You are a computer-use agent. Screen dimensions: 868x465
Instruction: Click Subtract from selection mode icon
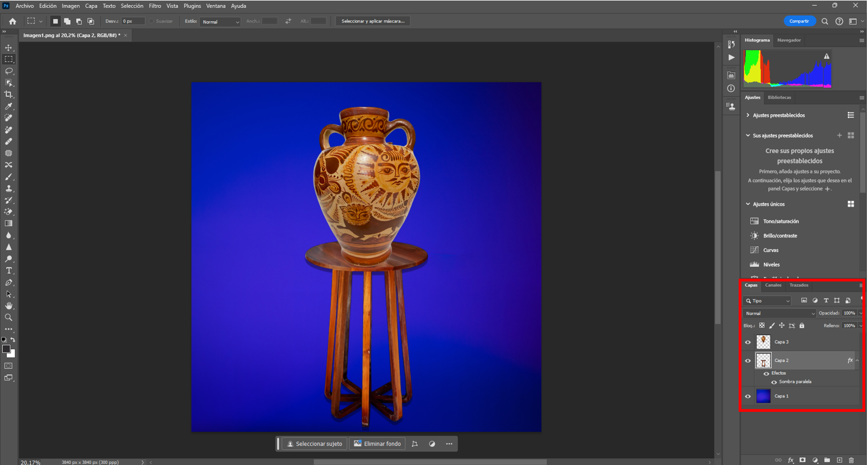coord(79,21)
